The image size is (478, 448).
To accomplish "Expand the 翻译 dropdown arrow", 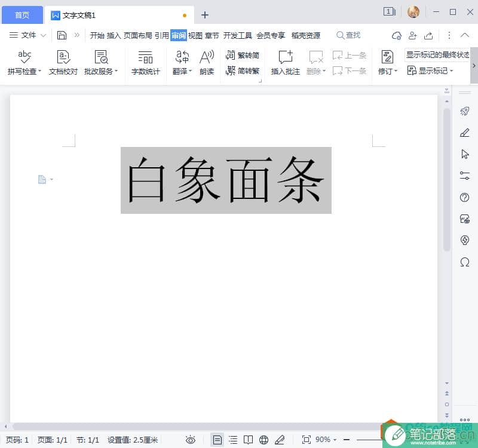I will 190,71.
